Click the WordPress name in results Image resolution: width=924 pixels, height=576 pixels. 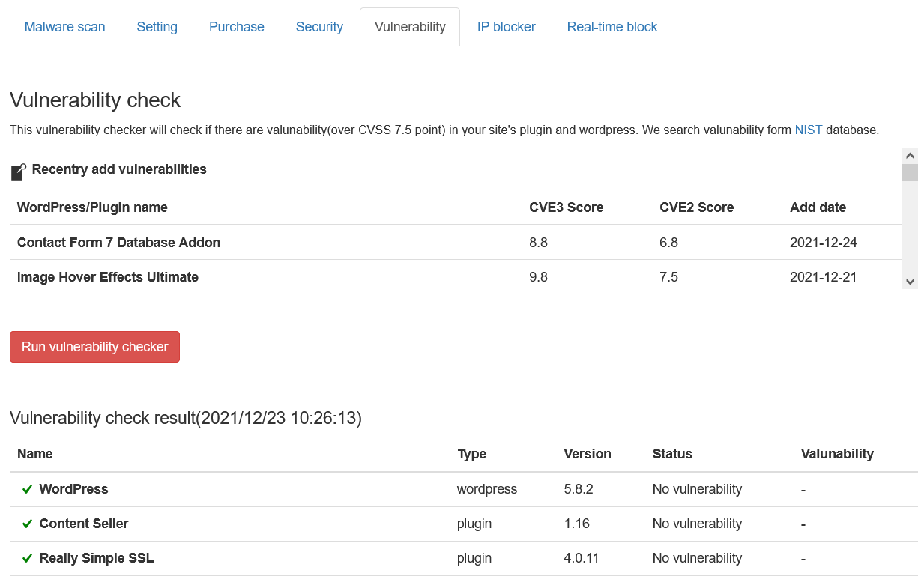coord(73,489)
